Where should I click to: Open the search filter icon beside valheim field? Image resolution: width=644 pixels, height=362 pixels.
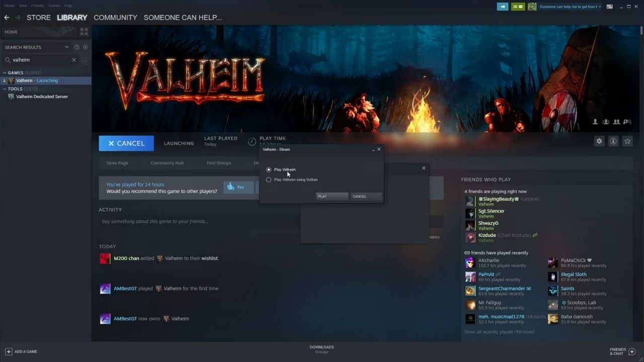[84, 59]
